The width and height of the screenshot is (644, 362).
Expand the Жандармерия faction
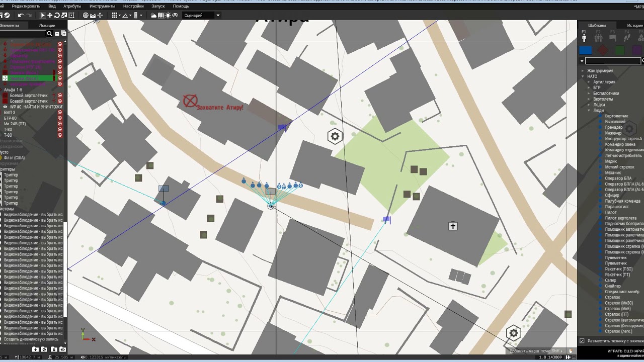click(x=583, y=71)
